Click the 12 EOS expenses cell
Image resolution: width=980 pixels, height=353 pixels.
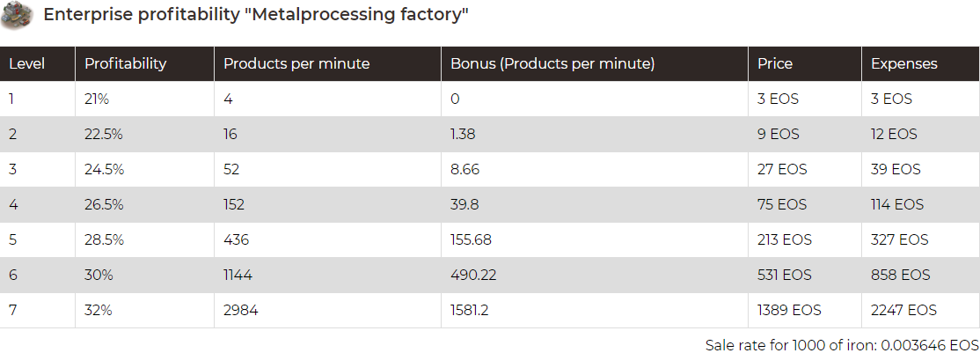pos(921,134)
